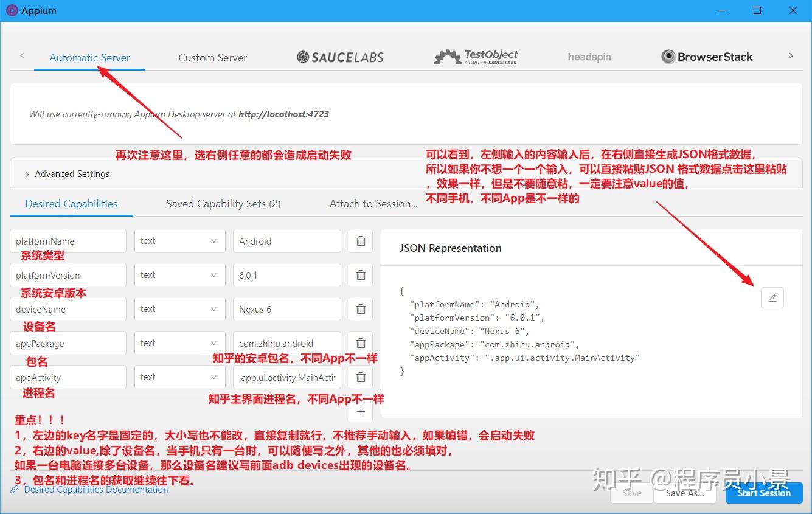Click the Nexus 6 value field

pos(287,309)
